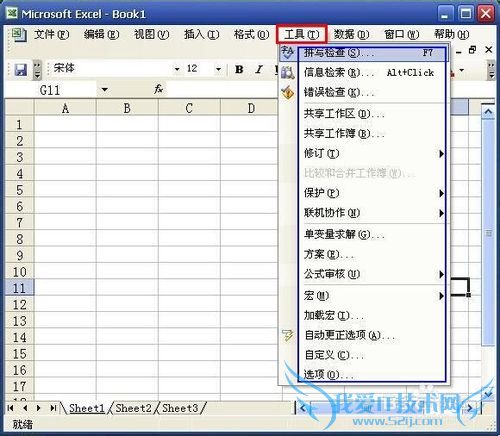Screen dimensions: 500x436
Task: Click the error checking warning icon
Action: click(x=287, y=92)
